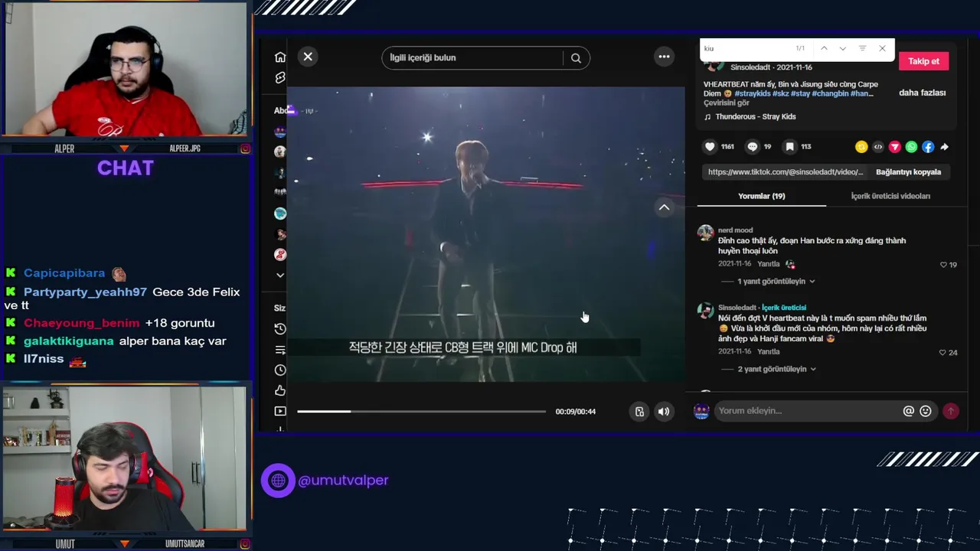Screen dimensions: 980x551
Task: Click the 'Yorum ekleyin' comment field
Action: (808, 411)
